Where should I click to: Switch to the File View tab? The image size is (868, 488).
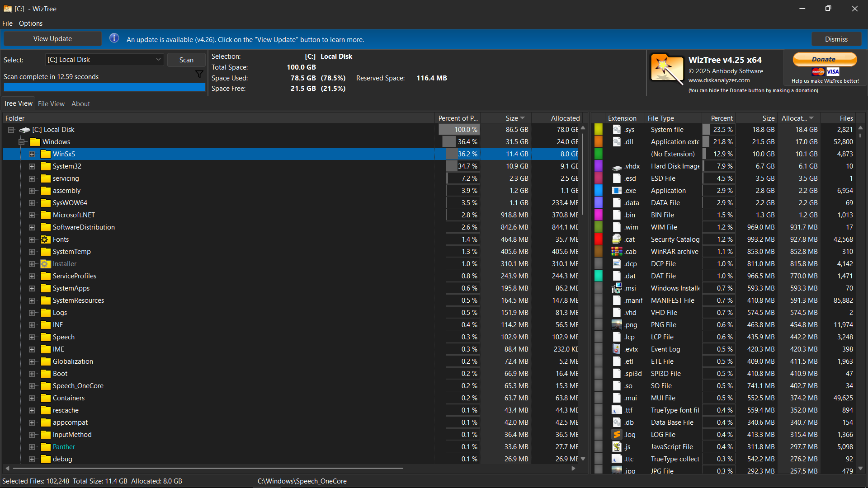(51, 104)
